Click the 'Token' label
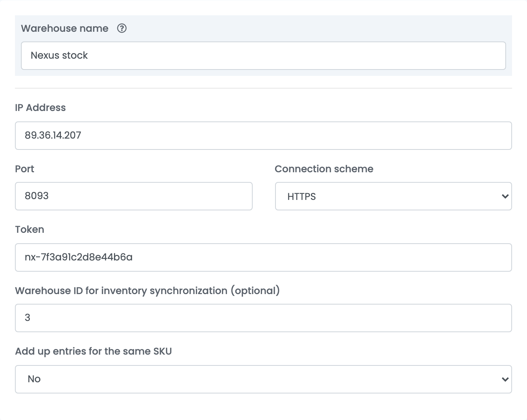This screenshot has width=527, height=420. pyautogui.click(x=30, y=229)
